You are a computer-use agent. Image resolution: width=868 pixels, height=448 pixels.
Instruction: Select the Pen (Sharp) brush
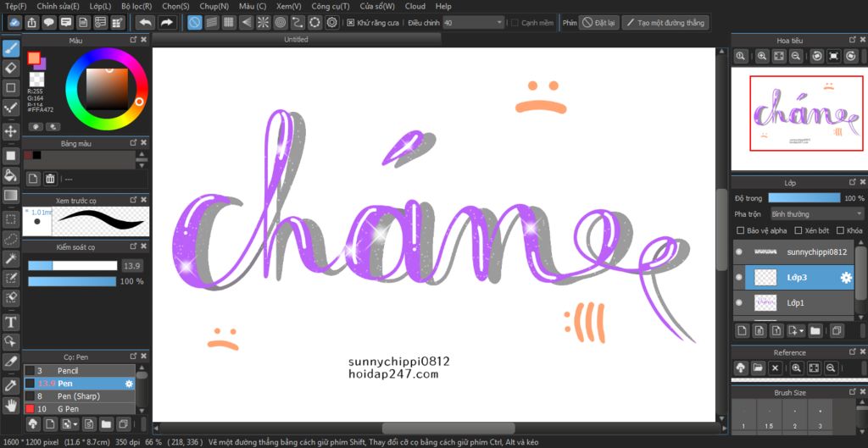[79, 396]
